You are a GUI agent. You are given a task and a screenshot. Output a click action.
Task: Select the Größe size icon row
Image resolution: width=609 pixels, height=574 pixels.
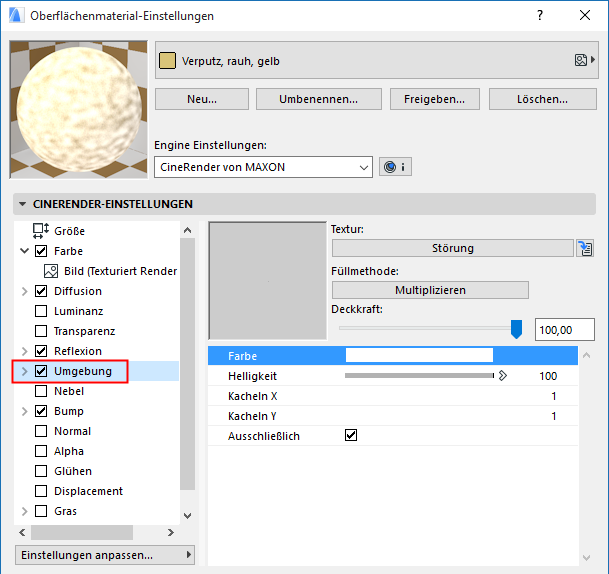tap(40, 231)
